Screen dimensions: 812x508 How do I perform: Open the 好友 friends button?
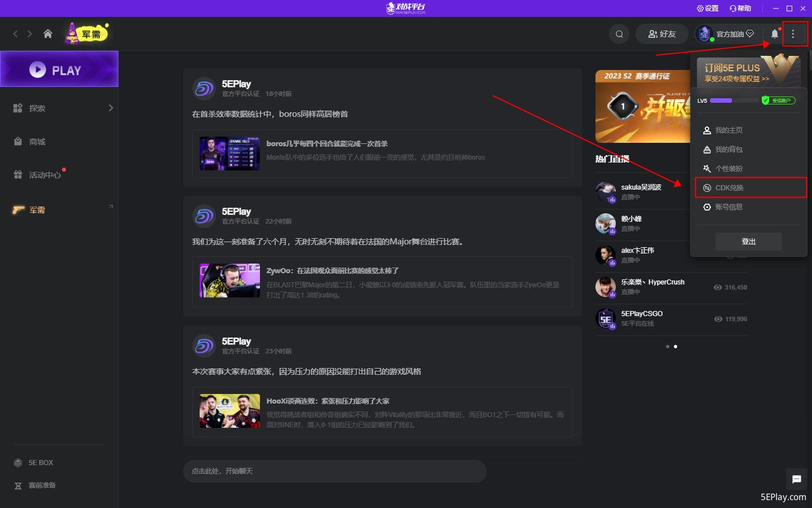[x=662, y=34]
